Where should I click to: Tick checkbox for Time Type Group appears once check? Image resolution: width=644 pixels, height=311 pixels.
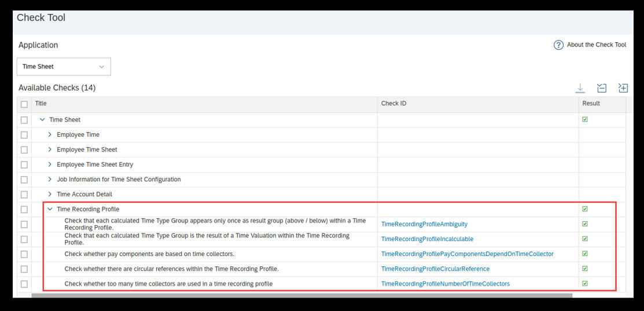tap(24, 224)
